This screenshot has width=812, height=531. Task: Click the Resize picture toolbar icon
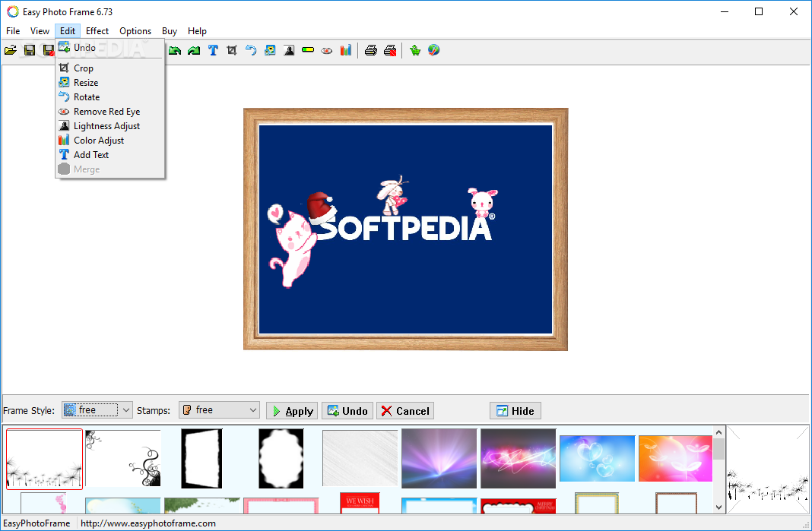(270, 50)
